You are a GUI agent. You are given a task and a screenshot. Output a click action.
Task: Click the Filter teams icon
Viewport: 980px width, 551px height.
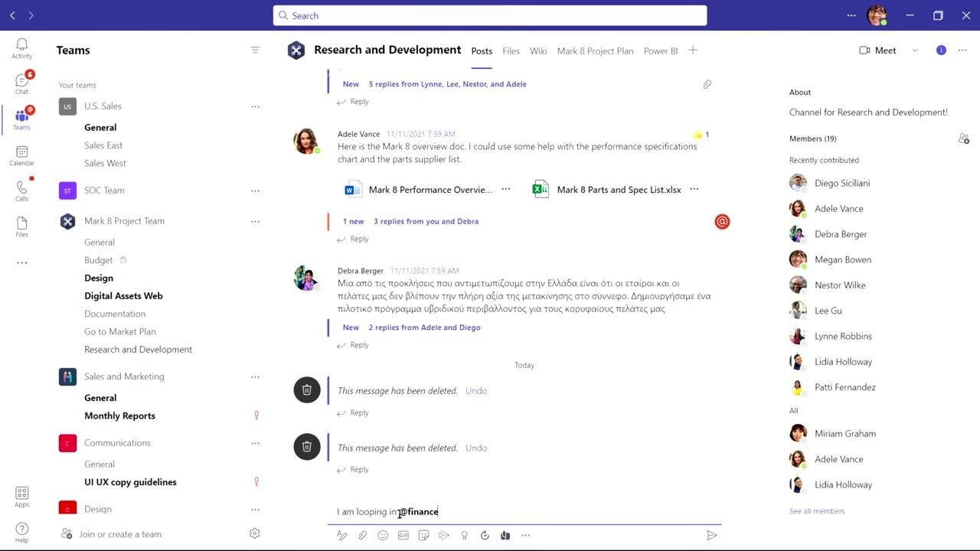[255, 50]
